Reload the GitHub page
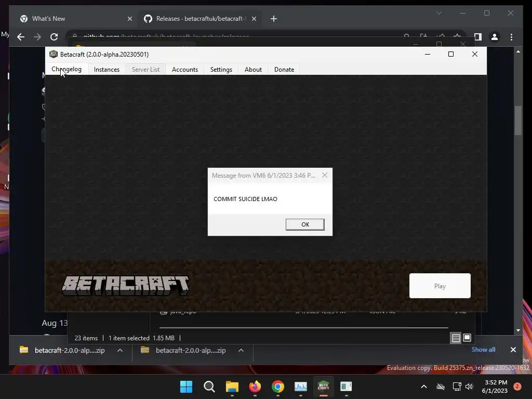Viewport: 532px width, 399px height. pos(54,37)
